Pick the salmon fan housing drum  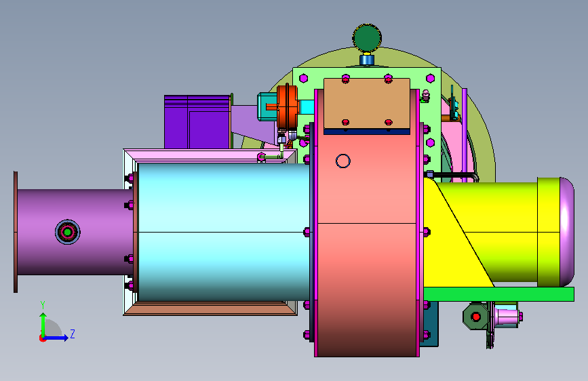tap(367, 244)
